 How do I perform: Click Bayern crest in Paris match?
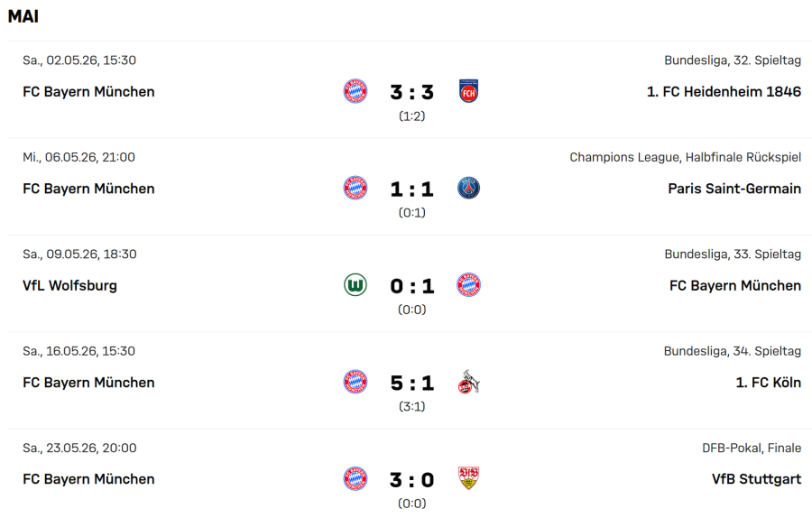[355, 188]
